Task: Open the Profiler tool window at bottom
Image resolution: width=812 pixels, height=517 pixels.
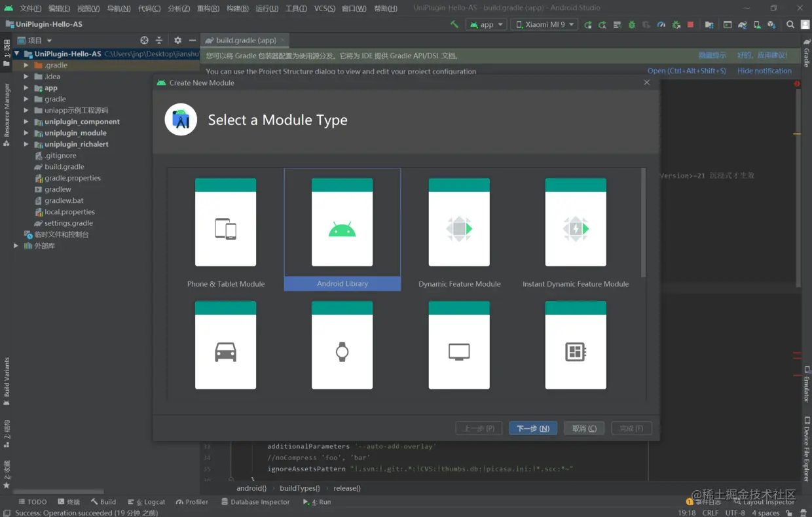Action: (x=192, y=502)
